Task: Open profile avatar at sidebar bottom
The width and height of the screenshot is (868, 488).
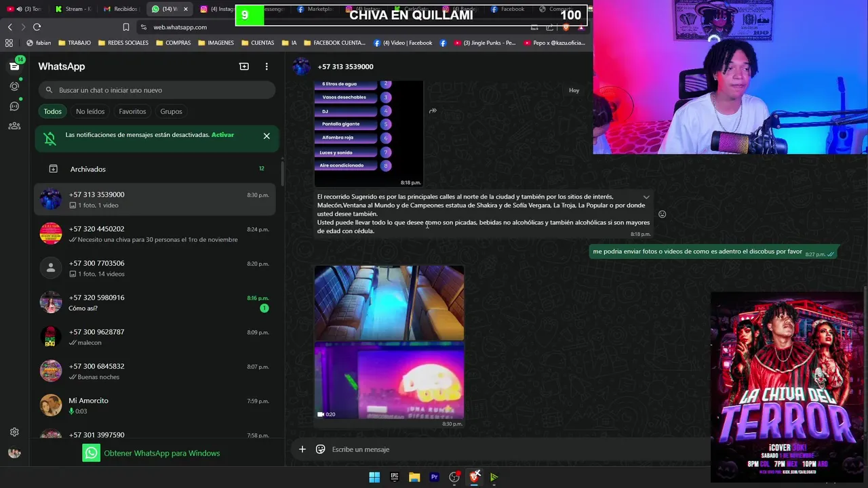Action: point(14,453)
